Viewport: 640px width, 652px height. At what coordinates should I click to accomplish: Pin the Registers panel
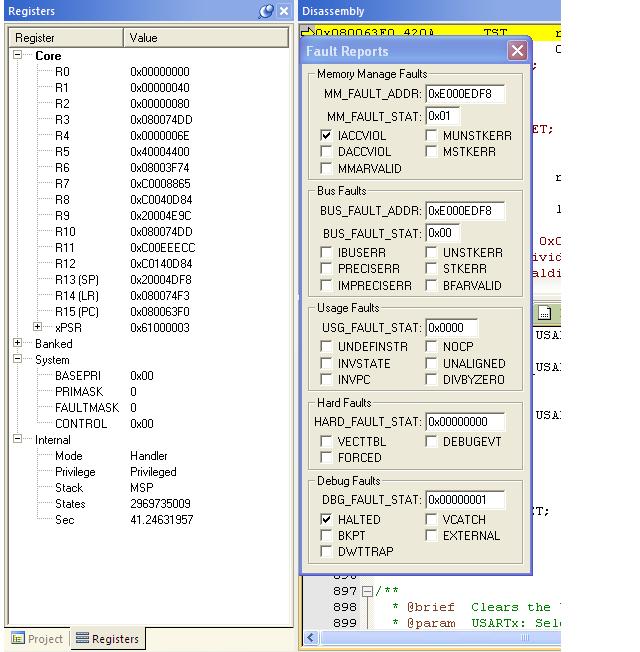266,11
